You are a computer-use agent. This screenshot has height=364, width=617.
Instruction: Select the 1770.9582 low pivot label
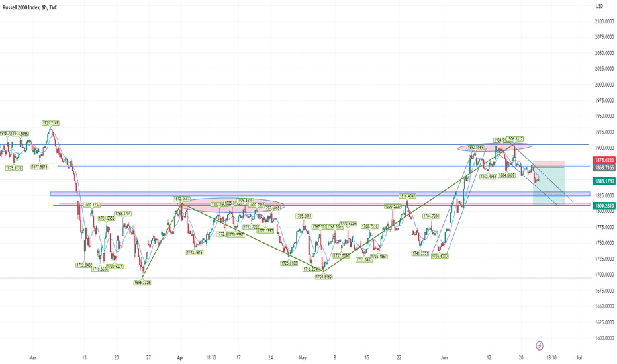pos(236,234)
